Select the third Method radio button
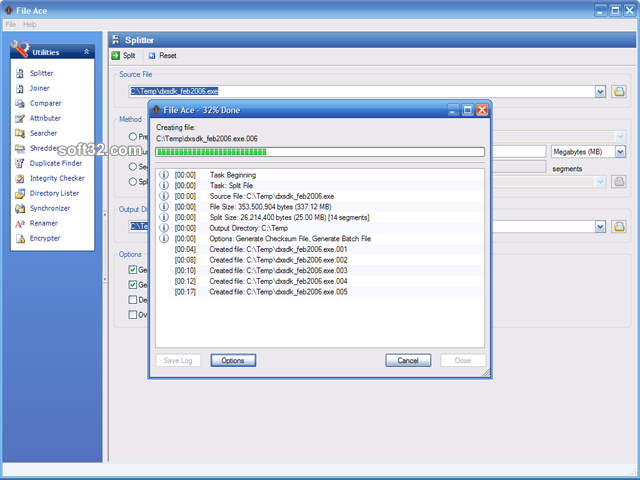 [133, 167]
